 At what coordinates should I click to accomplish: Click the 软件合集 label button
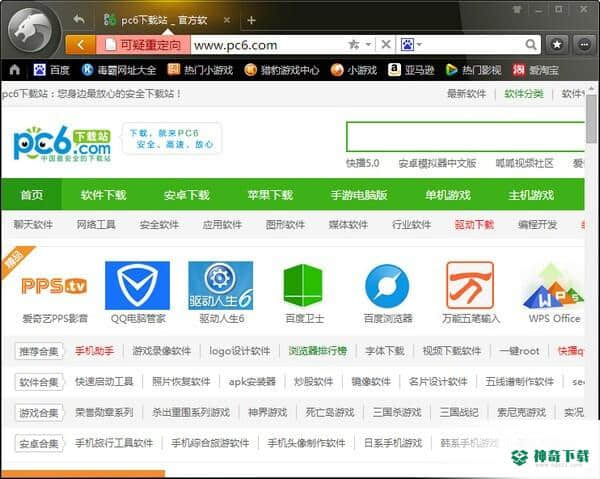pyautogui.click(x=39, y=382)
